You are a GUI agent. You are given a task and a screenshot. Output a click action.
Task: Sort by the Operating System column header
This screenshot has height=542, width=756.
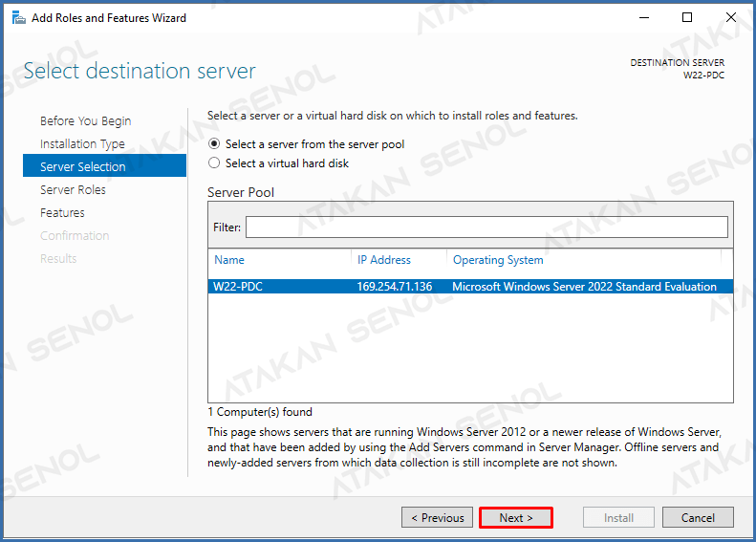[498, 260]
